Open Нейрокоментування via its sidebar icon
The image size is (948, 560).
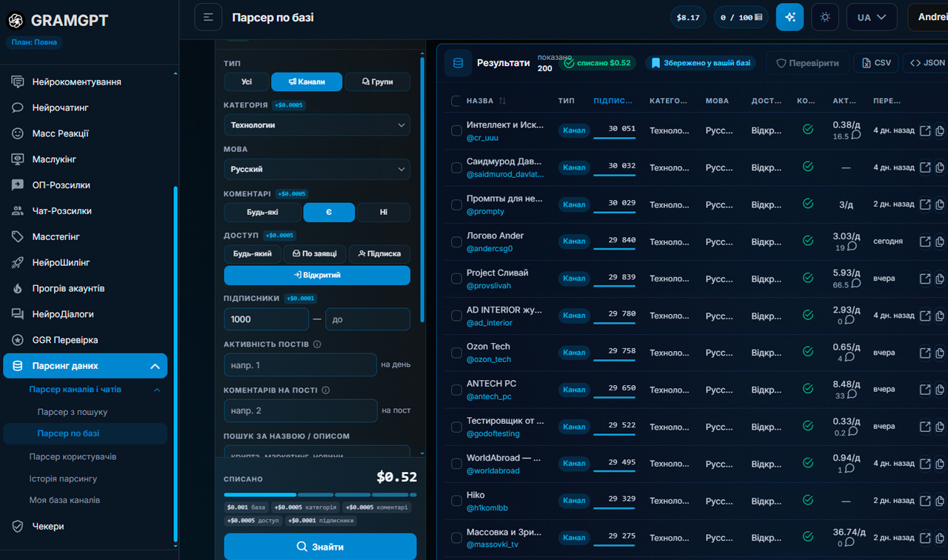(x=18, y=82)
